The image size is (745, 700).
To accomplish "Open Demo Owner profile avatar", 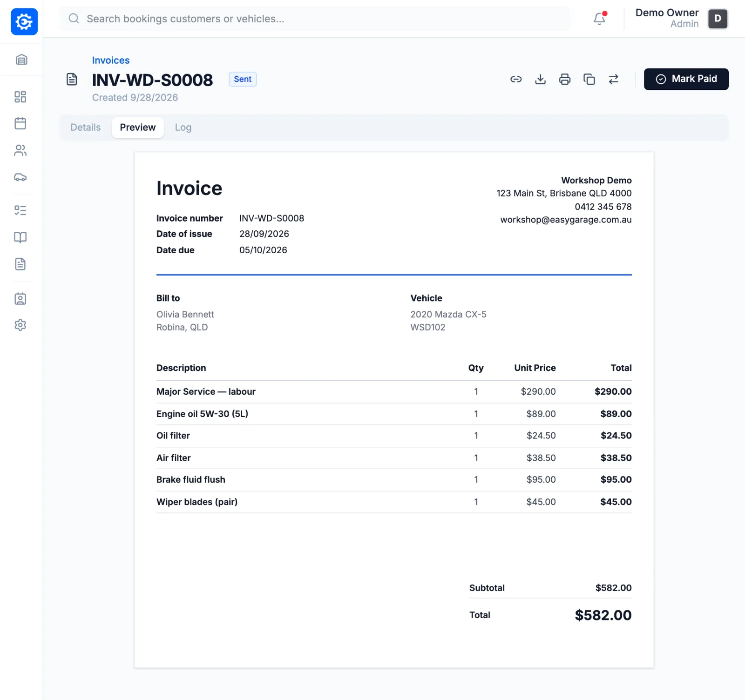I will (x=718, y=19).
